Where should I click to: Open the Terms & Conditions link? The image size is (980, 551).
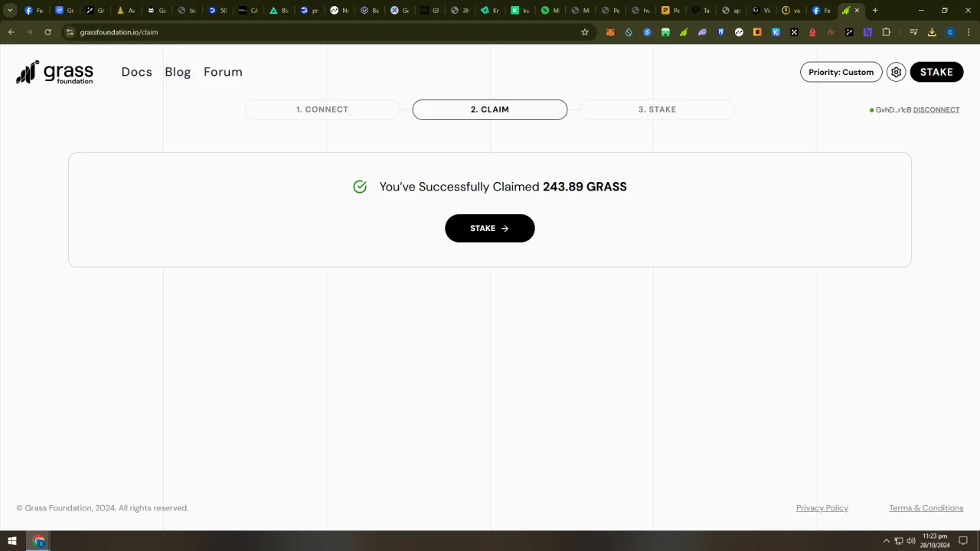click(x=926, y=508)
